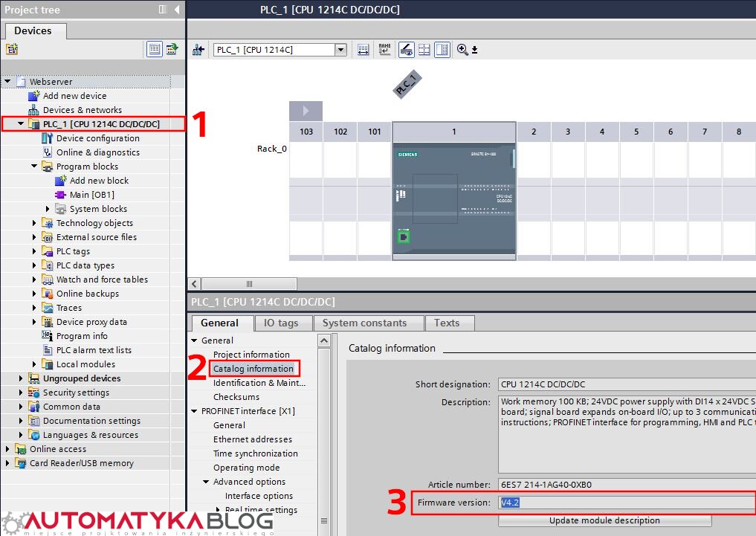
Task: Collapse the Advanced options group
Action: coord(206,482)
